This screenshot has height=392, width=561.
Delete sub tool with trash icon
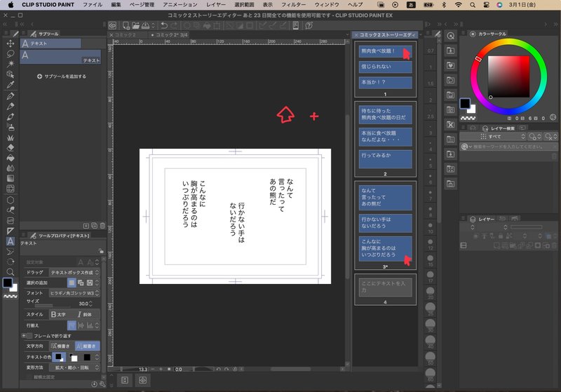(x=102, y=226)
